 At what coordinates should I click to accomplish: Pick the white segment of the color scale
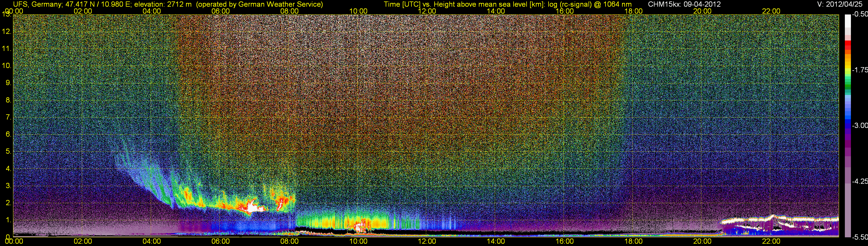click(x=847, y=21)
